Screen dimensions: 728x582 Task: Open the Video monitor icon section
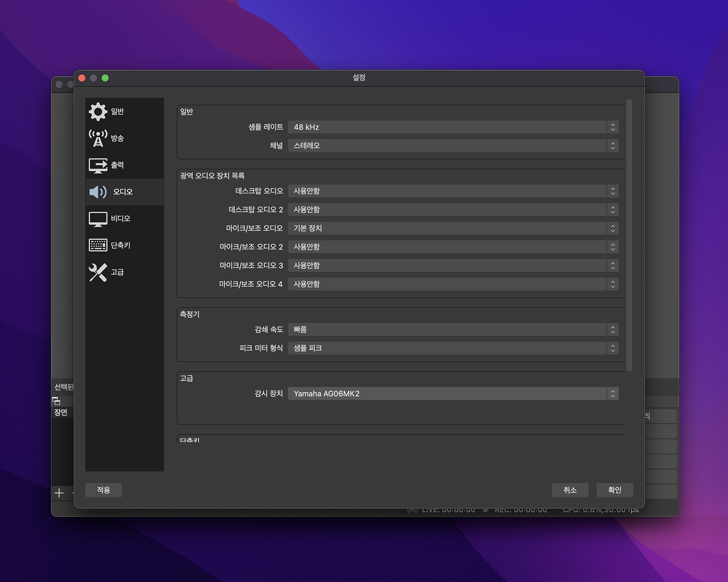[98, 219]
